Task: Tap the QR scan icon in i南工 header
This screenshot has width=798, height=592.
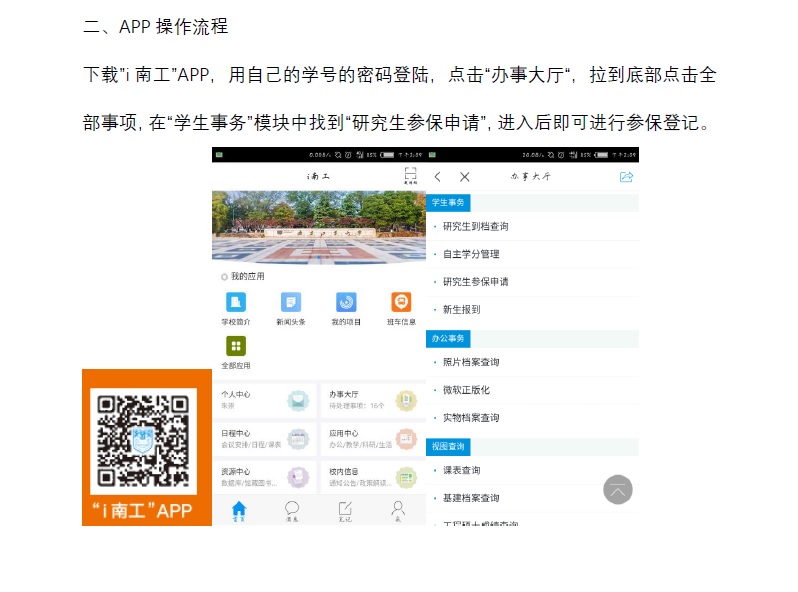Action: click(x=410, y=176)
